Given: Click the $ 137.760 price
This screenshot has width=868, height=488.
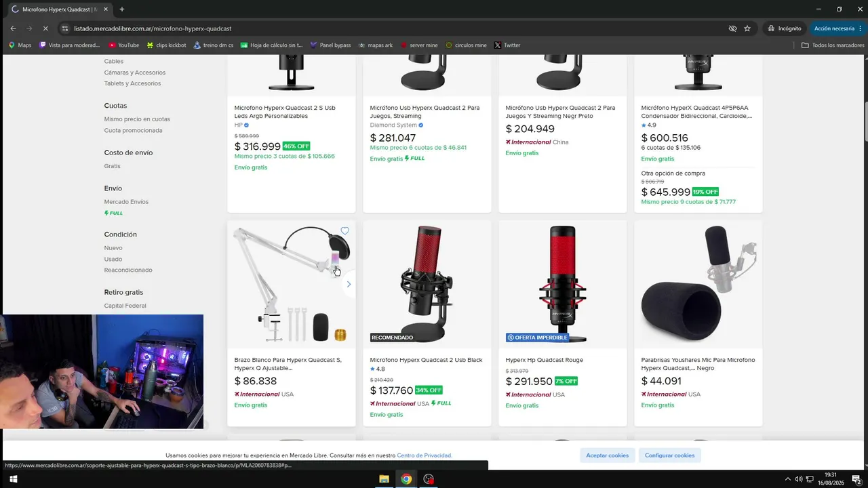Looking at the screenshot, I should pyautogui.click(x=391, y=390).
